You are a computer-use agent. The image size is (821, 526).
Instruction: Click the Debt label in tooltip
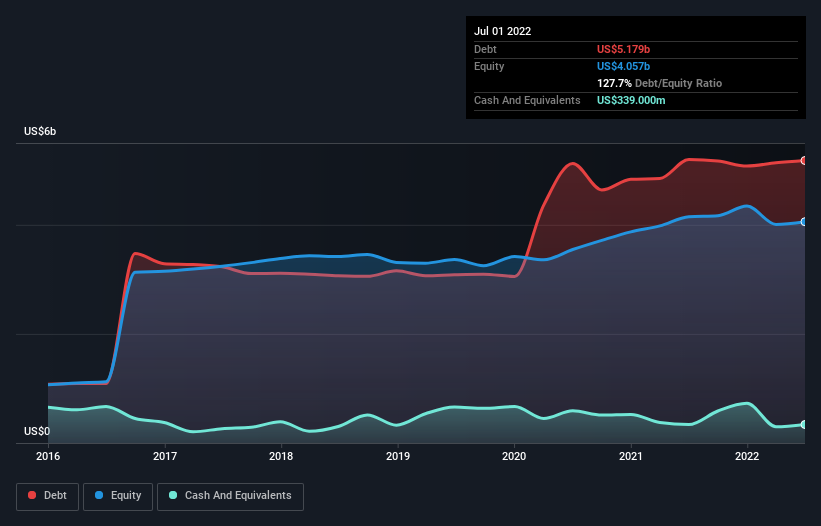click(485, 49)
